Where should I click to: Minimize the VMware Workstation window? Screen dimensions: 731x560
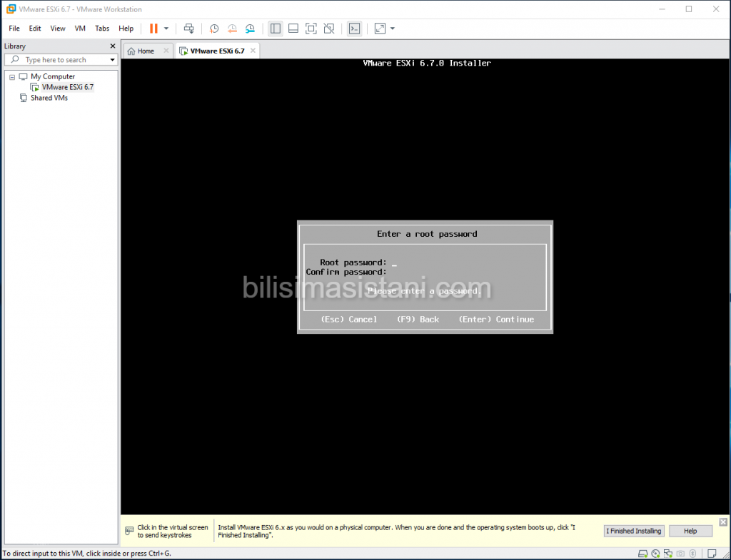click(x=662, y=9)
